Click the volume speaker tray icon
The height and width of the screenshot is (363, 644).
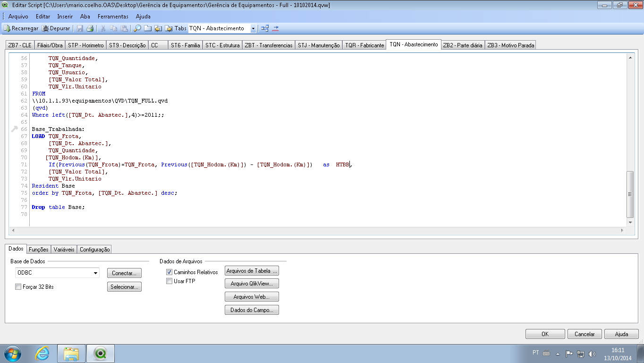592,354
